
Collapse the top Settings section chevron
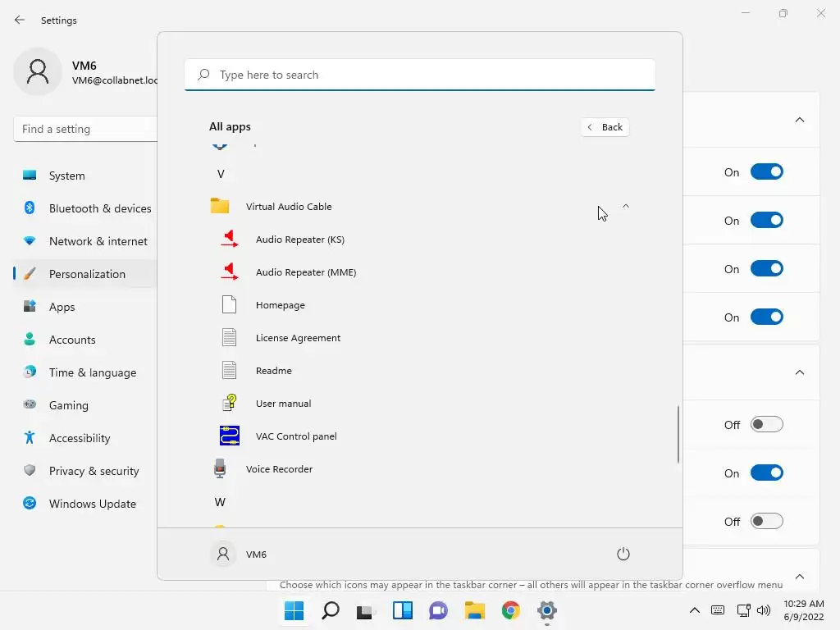[x=799, y=120]
